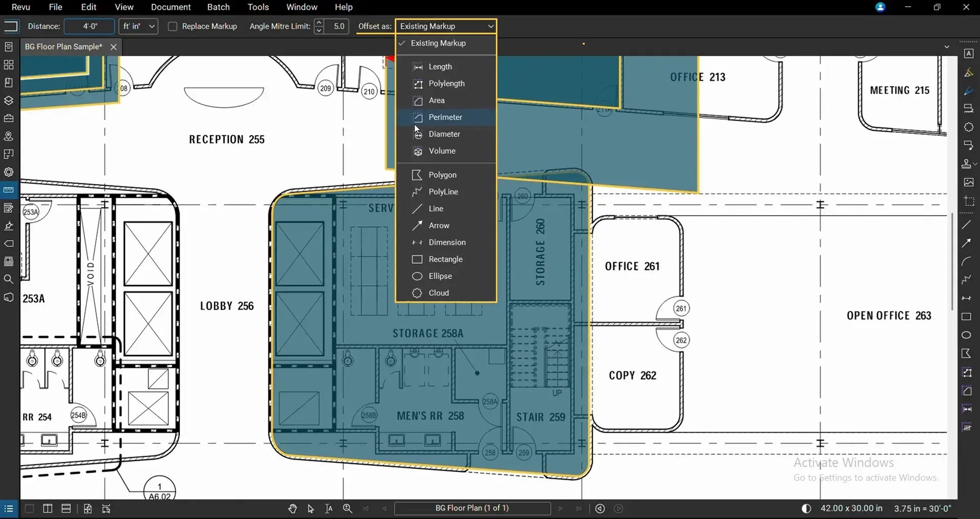Close the BG Floor Plan Sample tab
Screen dimensions: 980x519
click(x=113, y=46)
